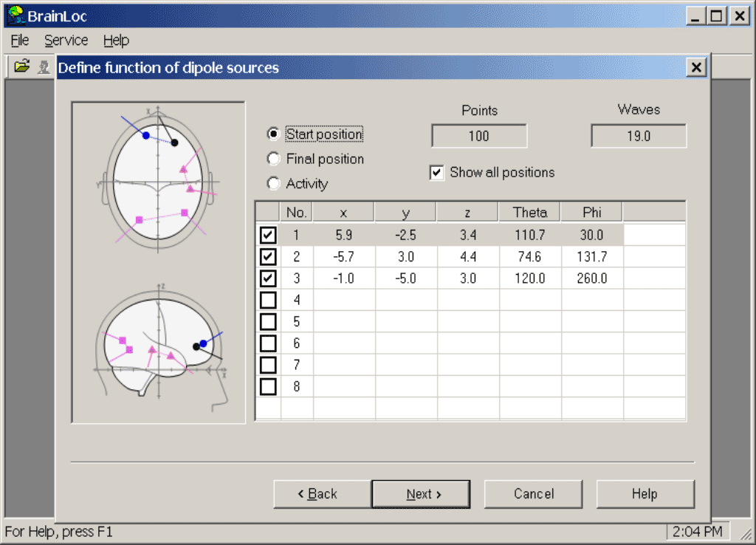Screen dimensions: 756x545
Task: Click y value -5.0 in row 3
Action: click(406, 278)
